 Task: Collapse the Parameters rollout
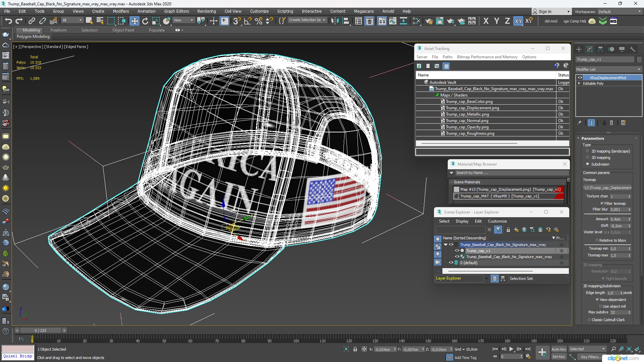click(x=578, y=138)
